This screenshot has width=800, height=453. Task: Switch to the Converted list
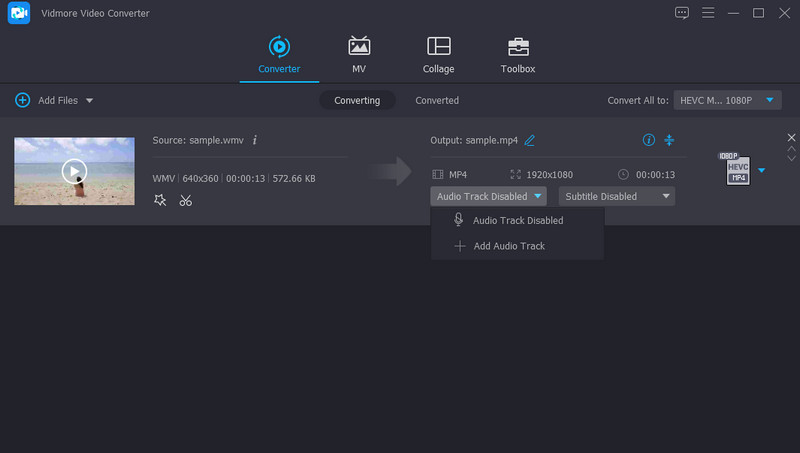(x=437, y=100)
